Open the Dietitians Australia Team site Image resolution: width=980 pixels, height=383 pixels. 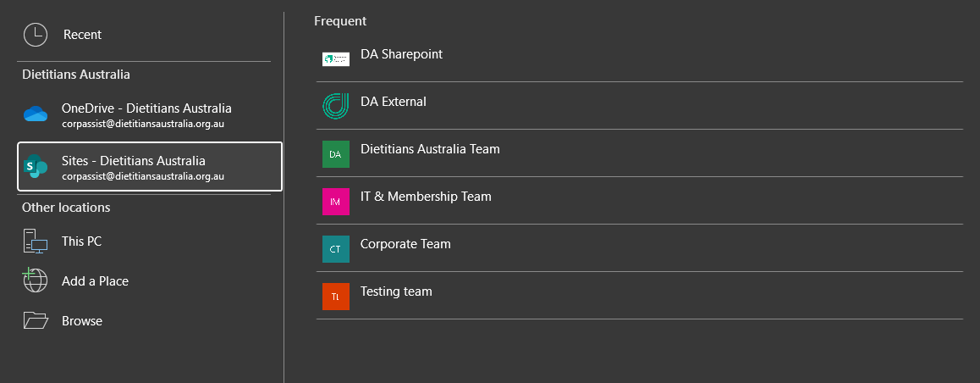[430, 149]
